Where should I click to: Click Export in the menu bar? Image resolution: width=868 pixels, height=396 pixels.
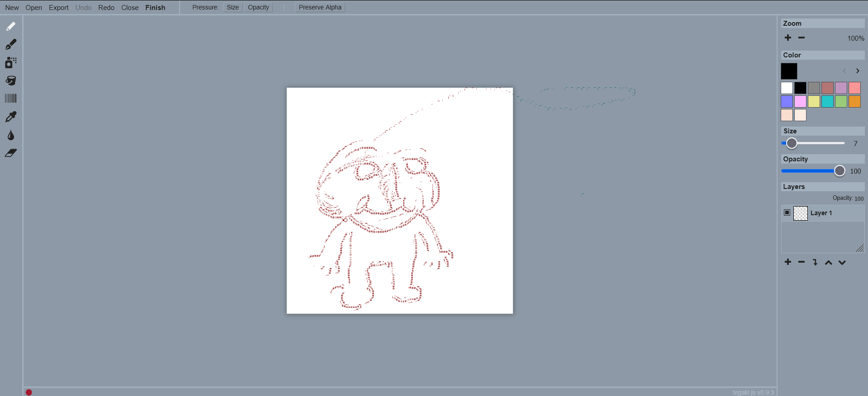click(x=59, y=8)
